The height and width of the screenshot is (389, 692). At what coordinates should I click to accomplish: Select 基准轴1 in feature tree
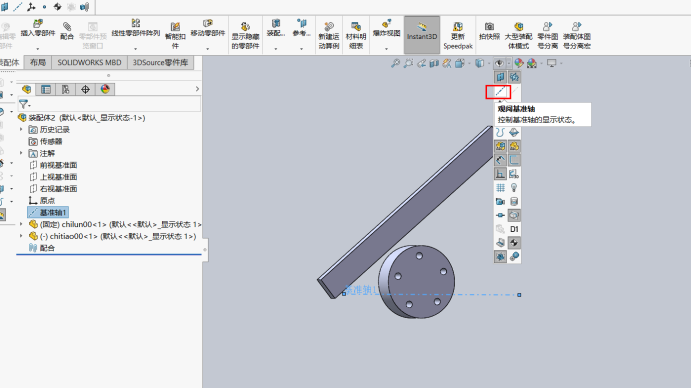point(48,212)
